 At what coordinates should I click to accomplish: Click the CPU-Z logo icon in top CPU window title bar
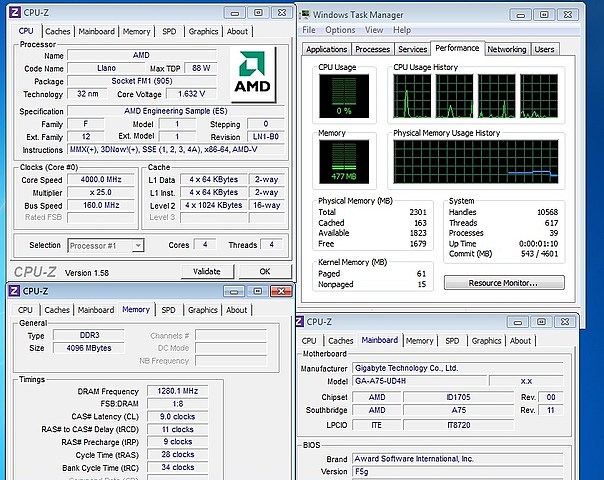[15, 12]
